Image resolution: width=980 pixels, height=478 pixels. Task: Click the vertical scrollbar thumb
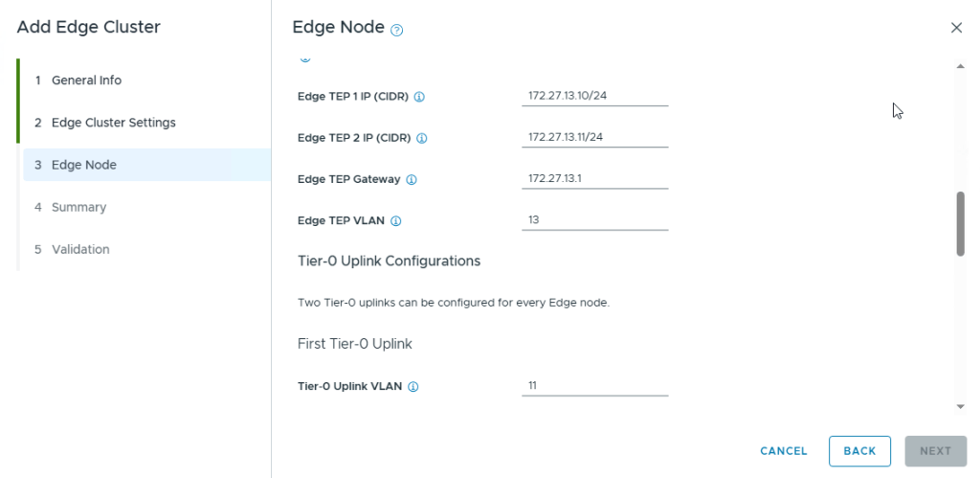(960, 223)
